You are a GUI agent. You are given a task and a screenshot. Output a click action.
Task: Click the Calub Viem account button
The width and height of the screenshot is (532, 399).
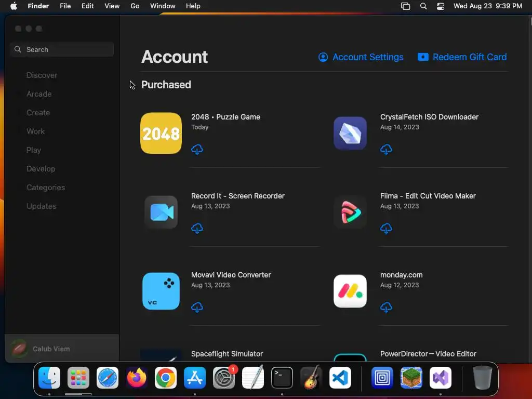pyautogui.click(x=62, y=349)
